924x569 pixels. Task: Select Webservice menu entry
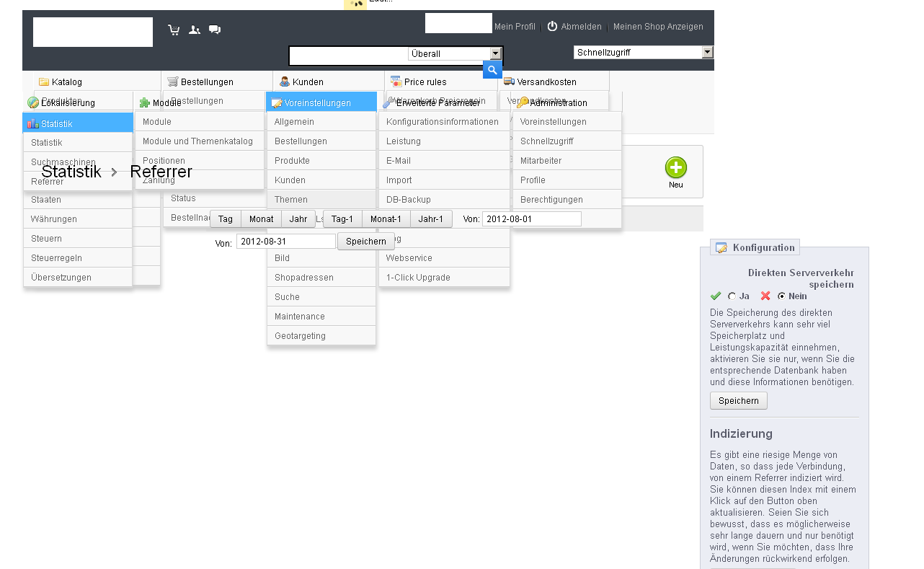444,257
